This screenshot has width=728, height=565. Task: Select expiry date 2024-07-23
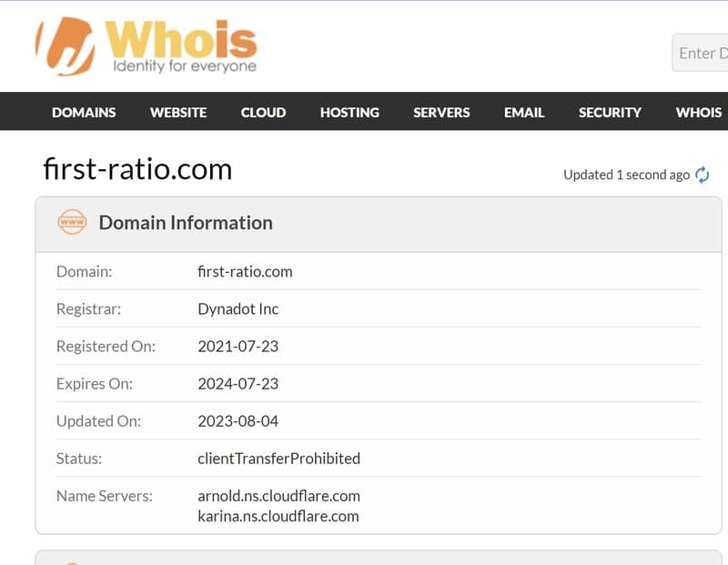tap(238, 384)
